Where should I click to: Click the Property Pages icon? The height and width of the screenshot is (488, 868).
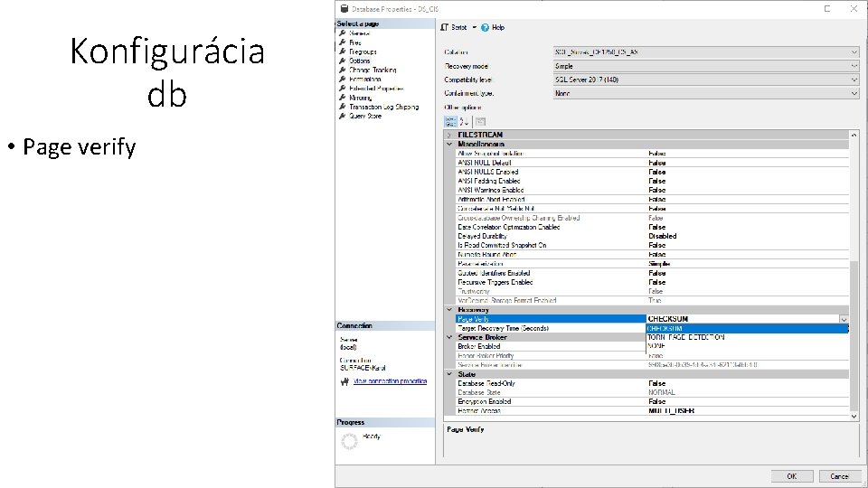click(x=480, y=122)
